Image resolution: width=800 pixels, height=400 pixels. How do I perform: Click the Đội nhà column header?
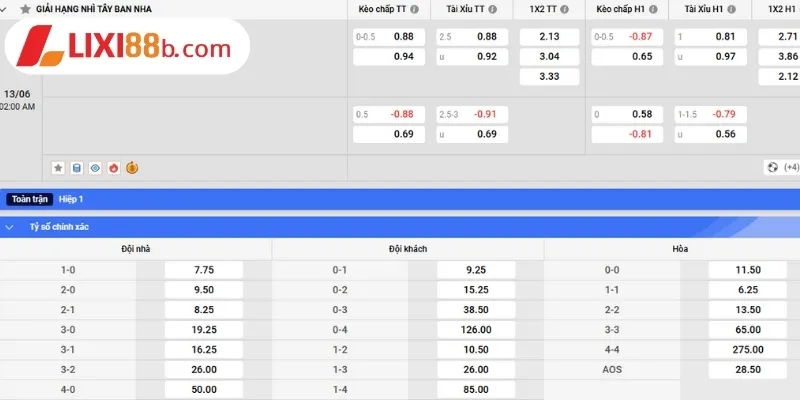[136, 249]
